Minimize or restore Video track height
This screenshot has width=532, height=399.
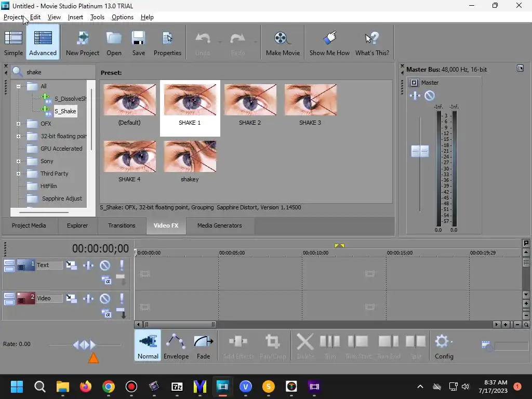click(x=9, y=299)
